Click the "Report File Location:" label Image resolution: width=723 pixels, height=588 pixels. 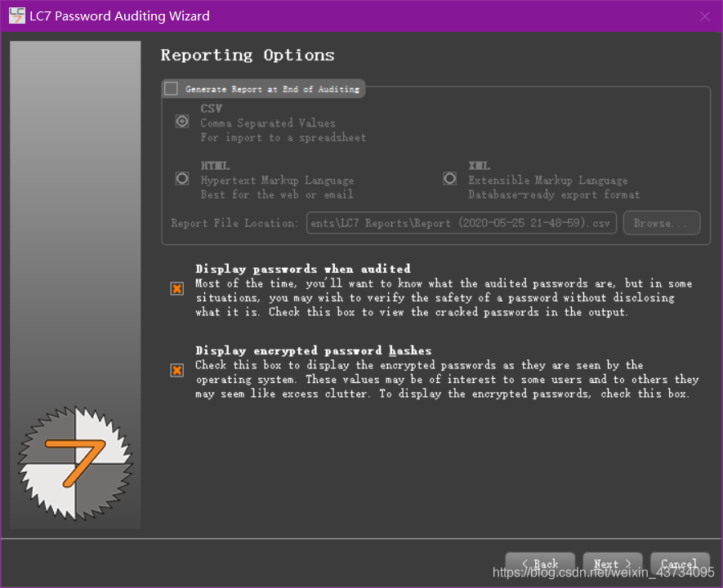coord(234,223)
